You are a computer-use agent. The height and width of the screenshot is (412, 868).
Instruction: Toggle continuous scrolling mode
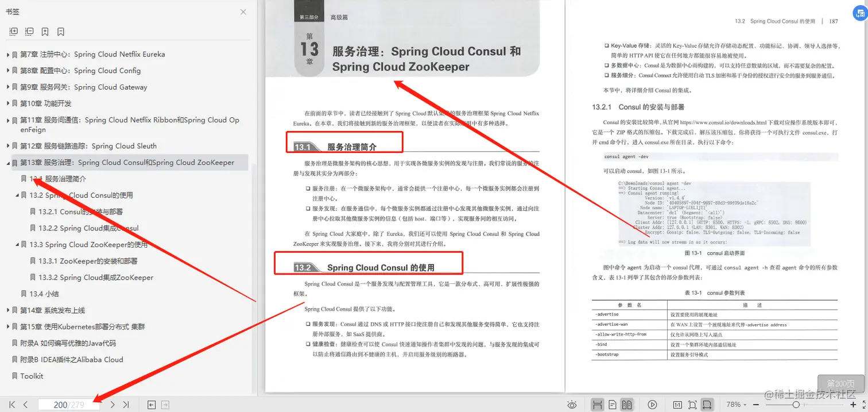(598, 405)
